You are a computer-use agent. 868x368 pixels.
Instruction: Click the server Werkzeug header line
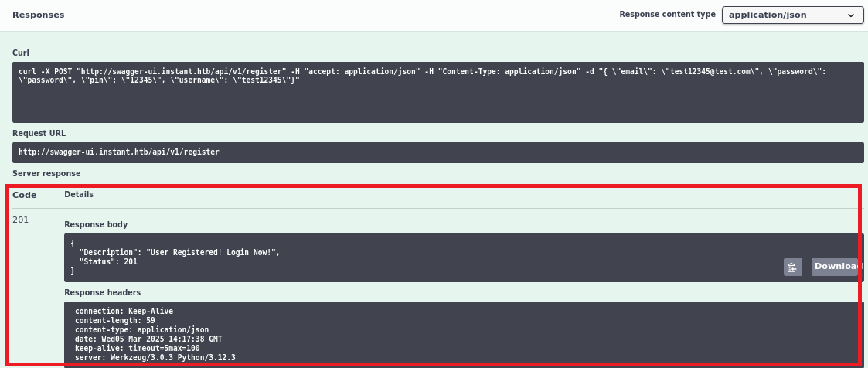[155, 358]
